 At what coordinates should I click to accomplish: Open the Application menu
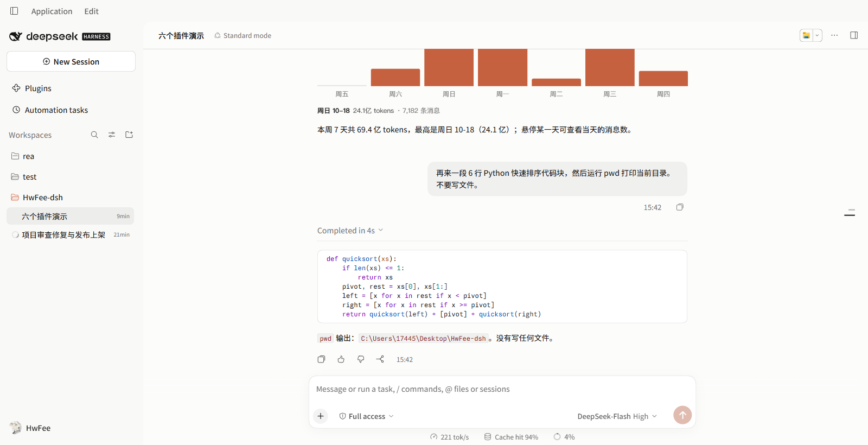pos(52,11)
